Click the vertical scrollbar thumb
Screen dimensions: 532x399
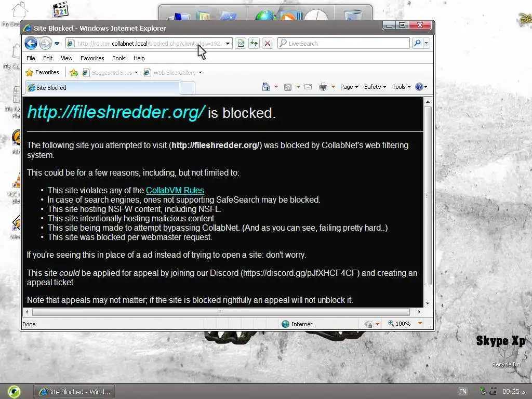[x=428, y=196]
